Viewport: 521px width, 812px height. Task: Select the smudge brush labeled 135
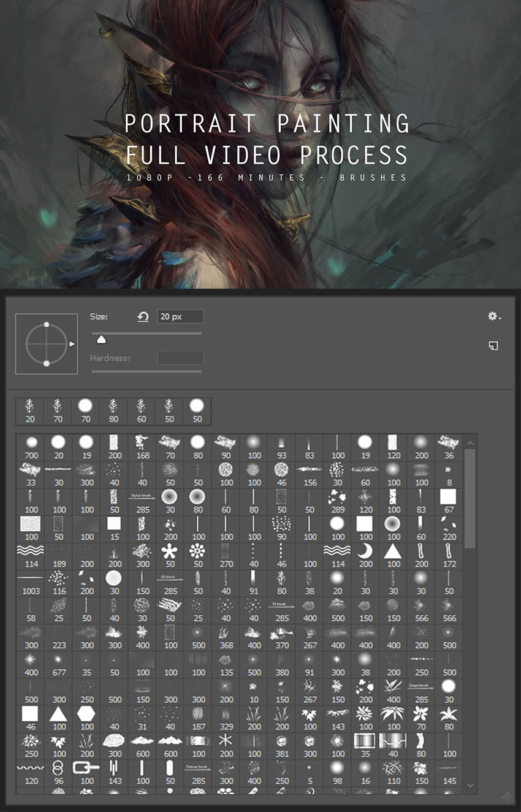pos(226,664)
